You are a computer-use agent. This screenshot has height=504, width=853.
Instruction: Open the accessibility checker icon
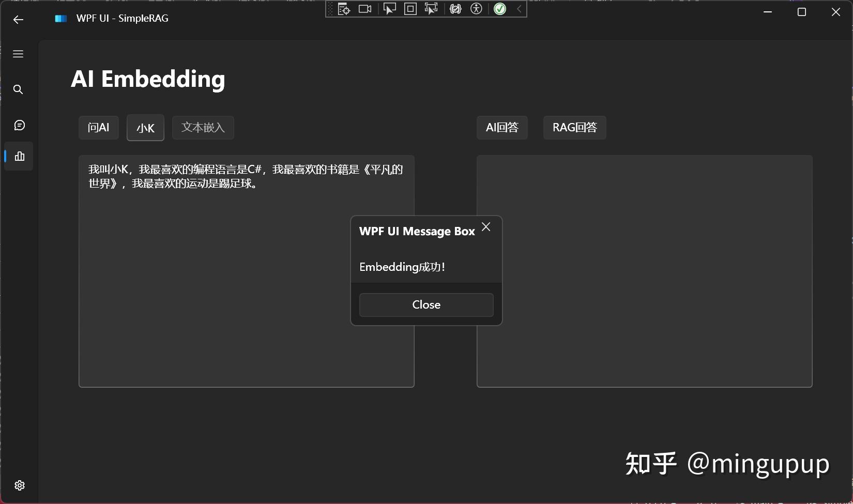pos(476,9)
